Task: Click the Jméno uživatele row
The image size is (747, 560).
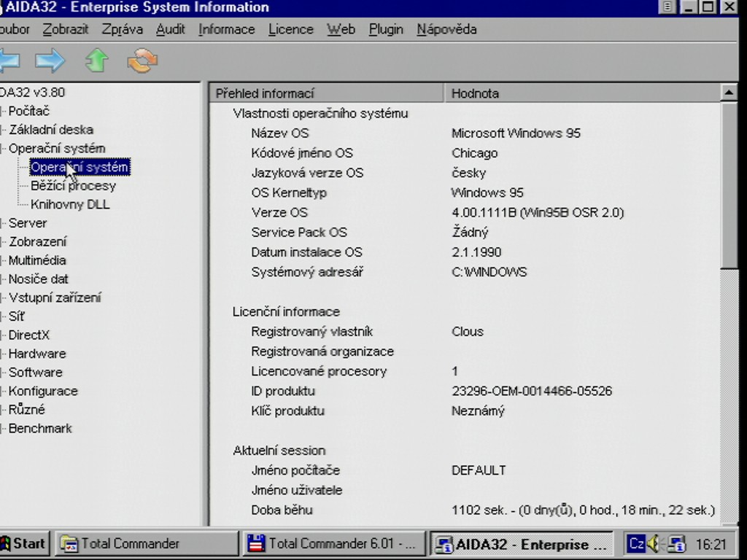Action: pyautogui.click(x=465, y=491)
